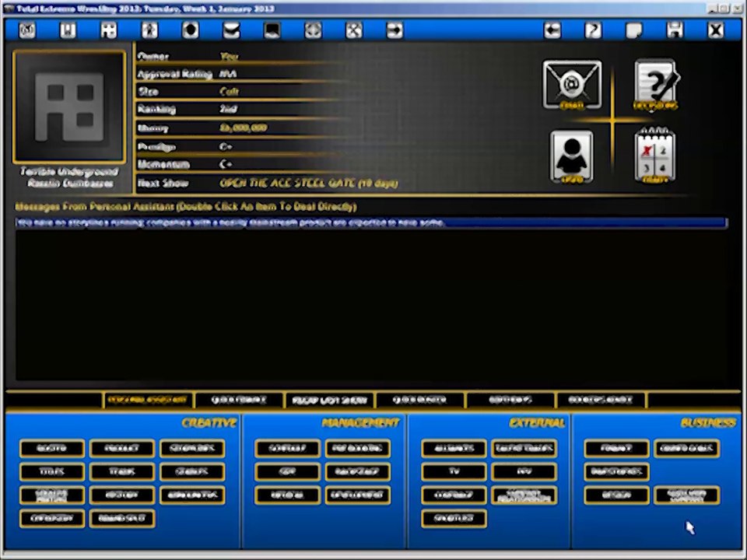Open the Backstage button in Management
Image resolution: width=747 pixels, height=560 pixels.
[x=357, y=471]
